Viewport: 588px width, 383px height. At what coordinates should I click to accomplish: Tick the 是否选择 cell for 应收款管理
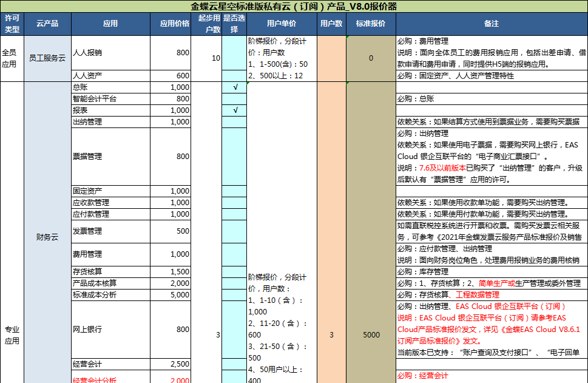click(x=234, y=203)
